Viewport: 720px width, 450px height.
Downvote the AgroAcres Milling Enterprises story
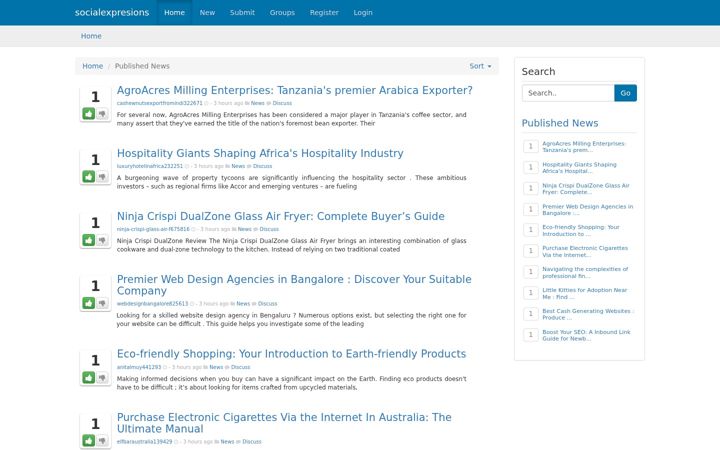click(x=102, y=113)
